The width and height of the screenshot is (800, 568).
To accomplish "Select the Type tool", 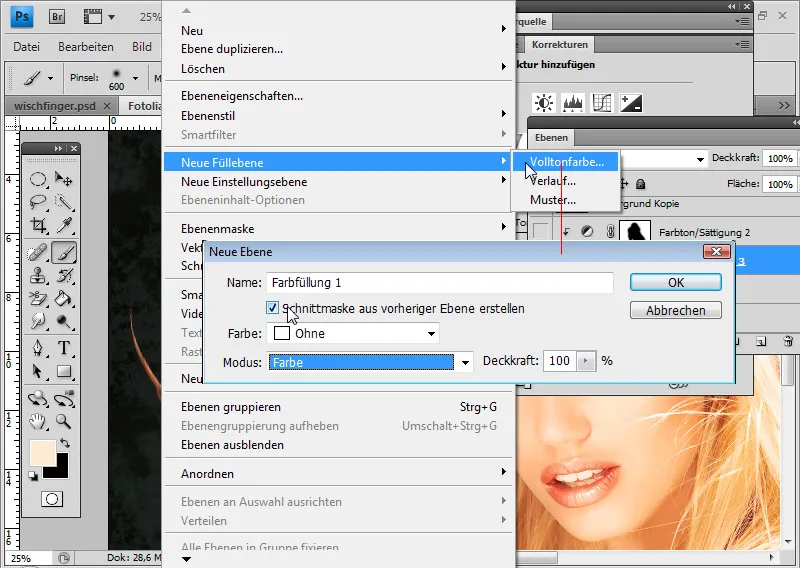I will 64,348.
